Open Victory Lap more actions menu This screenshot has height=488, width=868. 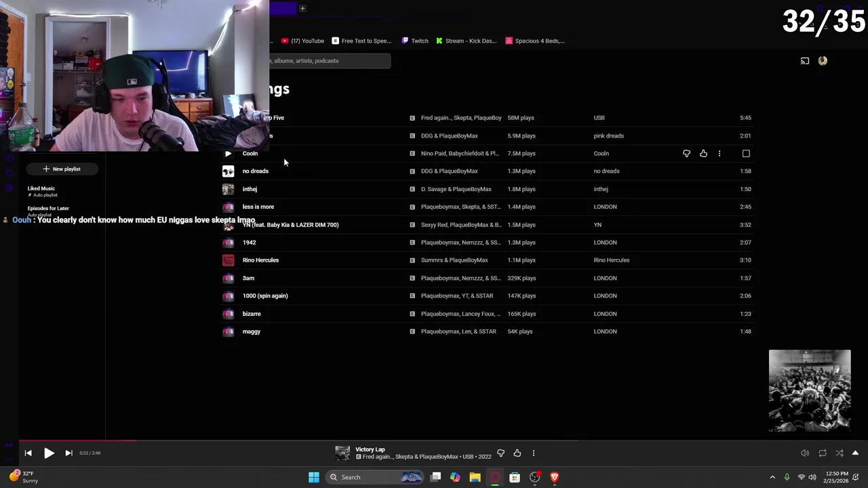pos(533,453)
